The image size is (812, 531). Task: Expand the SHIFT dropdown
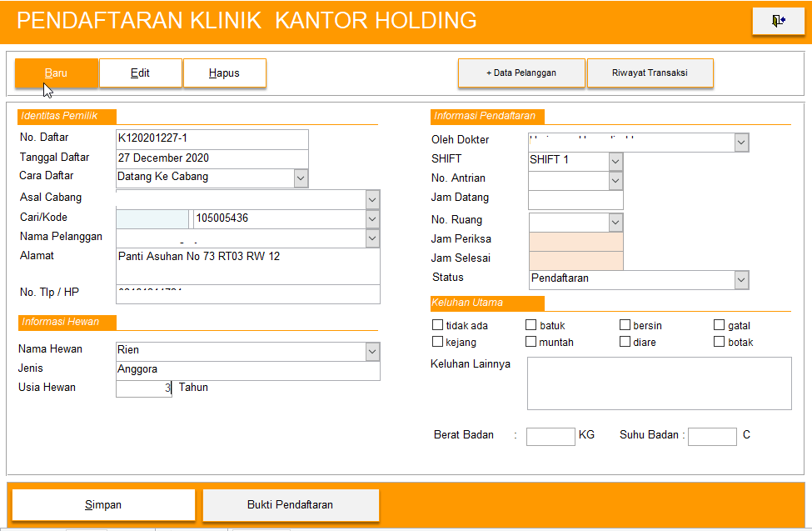pyautogui.click(x=615, y=161)
